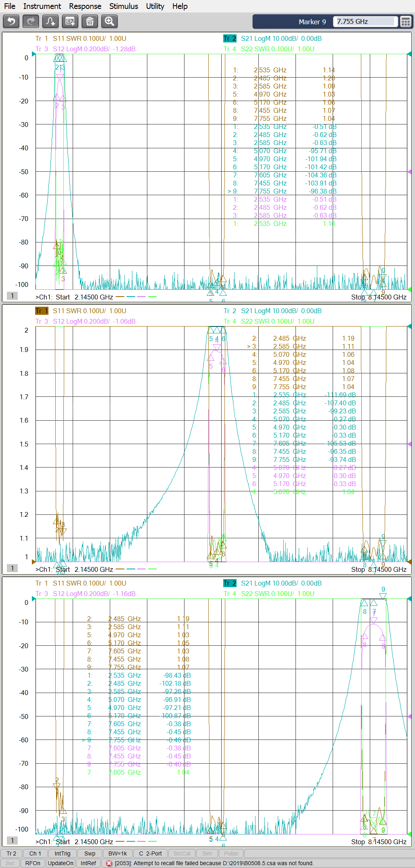
Task: Toggle the IntRef reference setting
Action: 88,863
